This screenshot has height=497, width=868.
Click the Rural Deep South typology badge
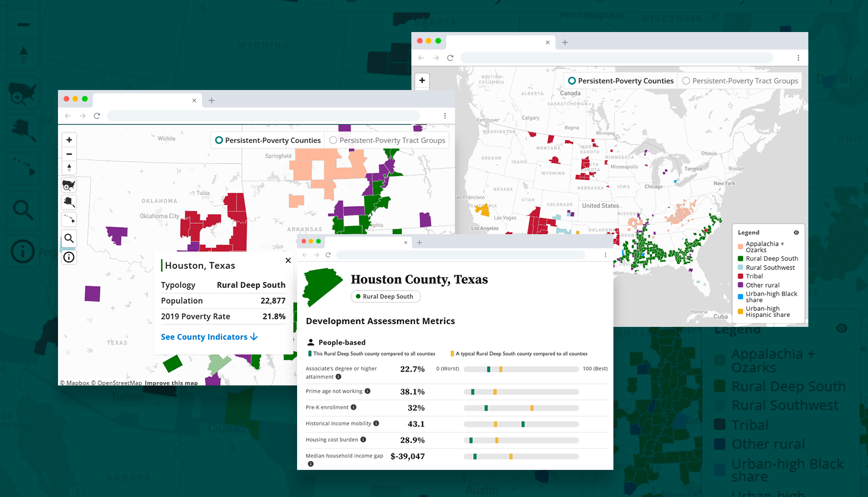[x=386, y=297]
